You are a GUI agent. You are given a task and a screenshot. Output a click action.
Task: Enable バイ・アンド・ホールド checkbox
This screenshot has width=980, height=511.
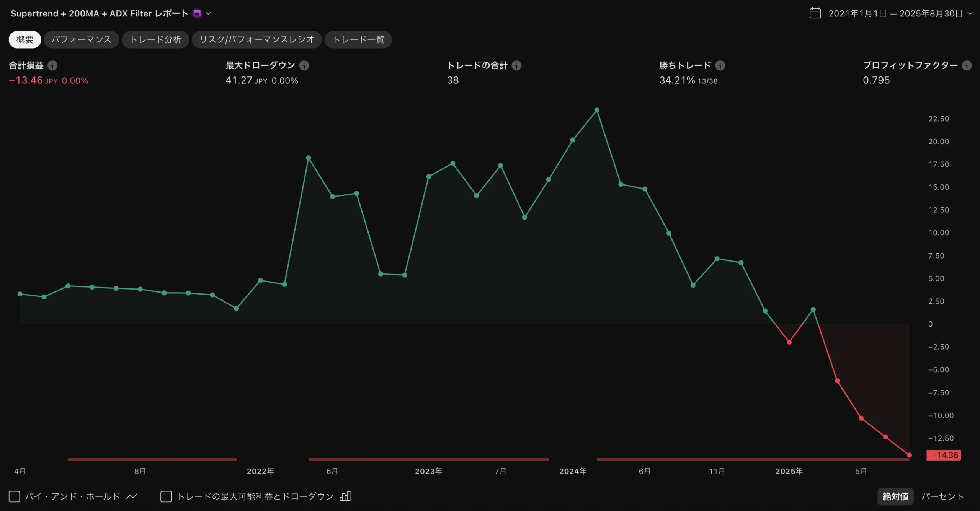click(x=15, y=496)
